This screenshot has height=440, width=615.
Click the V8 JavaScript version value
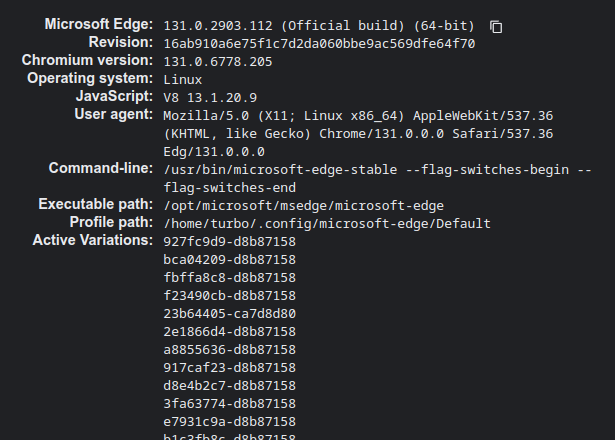[x=210, y=97]
